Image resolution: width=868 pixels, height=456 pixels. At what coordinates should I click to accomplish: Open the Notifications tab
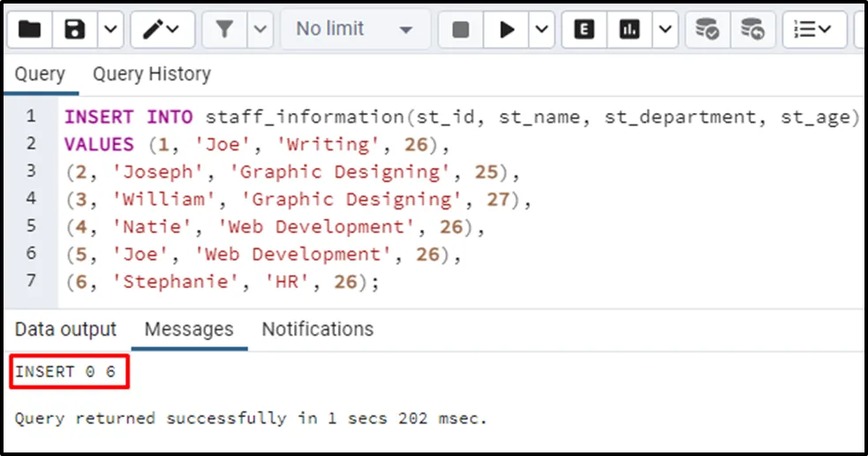(x=317, y=330)
